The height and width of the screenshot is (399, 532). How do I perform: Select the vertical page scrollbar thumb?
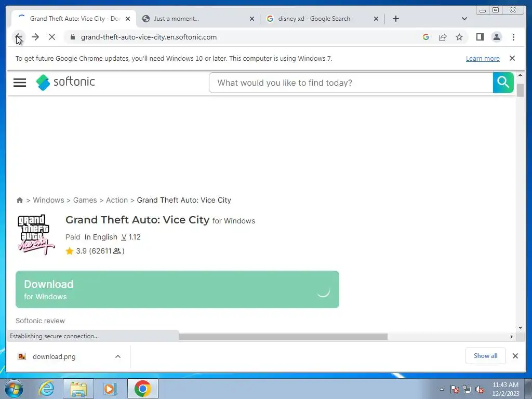(x=521, y=89)
